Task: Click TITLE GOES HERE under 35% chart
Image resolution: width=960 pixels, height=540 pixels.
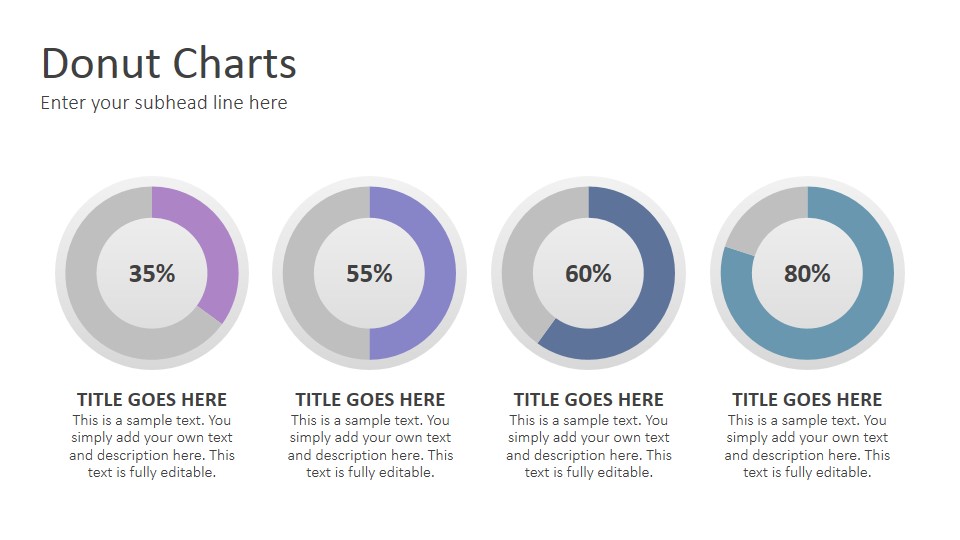Action: pyautogui.click(x=152, y=400)
